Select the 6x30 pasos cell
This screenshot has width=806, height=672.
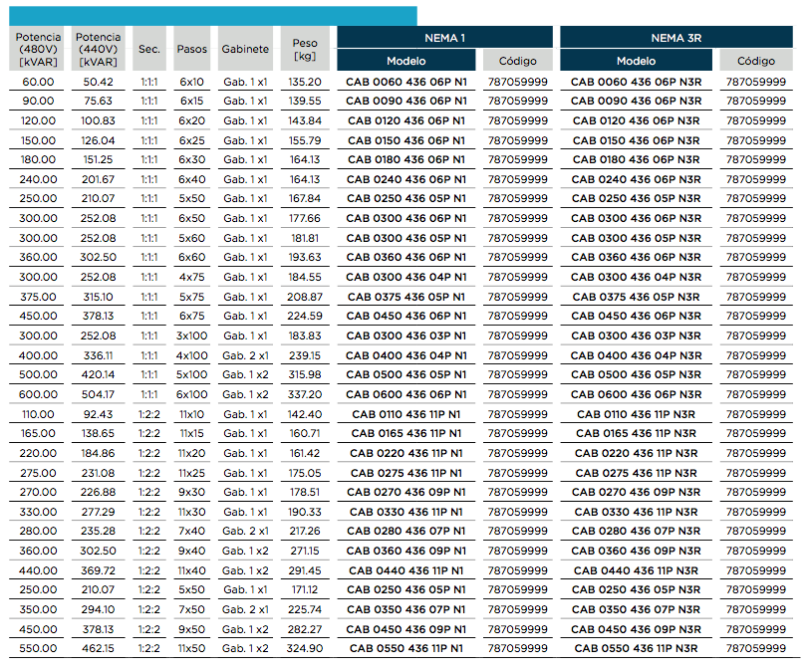point(191,159)
